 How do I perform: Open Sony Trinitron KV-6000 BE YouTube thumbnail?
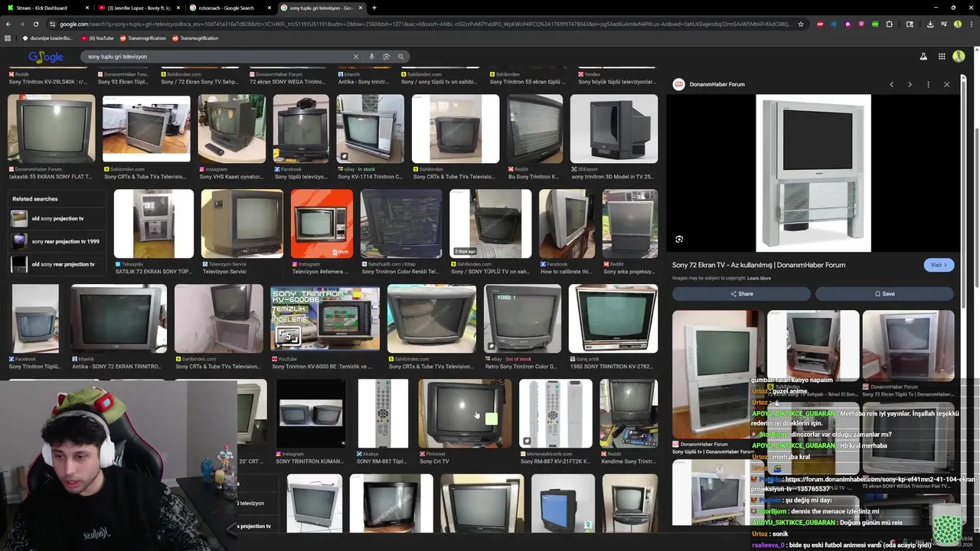[x=325, y=318]
